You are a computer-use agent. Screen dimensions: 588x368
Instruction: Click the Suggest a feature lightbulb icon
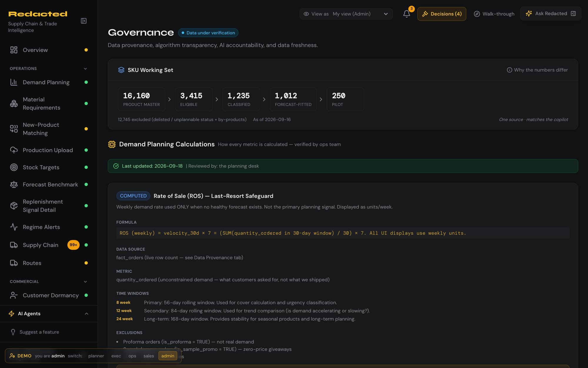click(13, 332)
